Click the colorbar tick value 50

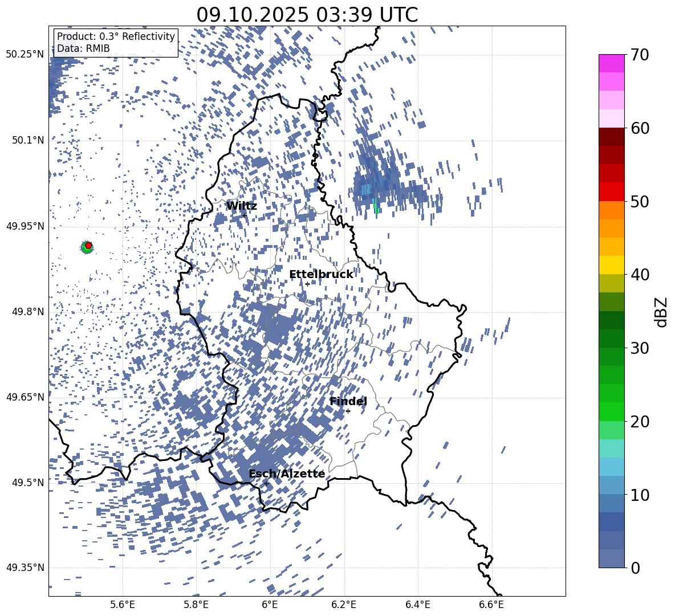[x=640, y=201]
